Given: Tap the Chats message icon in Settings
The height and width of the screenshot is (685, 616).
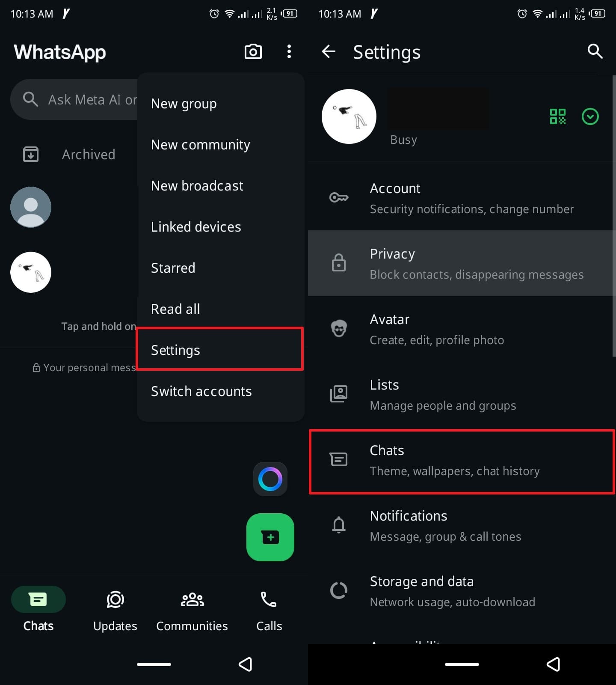Looking at the screenshot, I should 339,459.
